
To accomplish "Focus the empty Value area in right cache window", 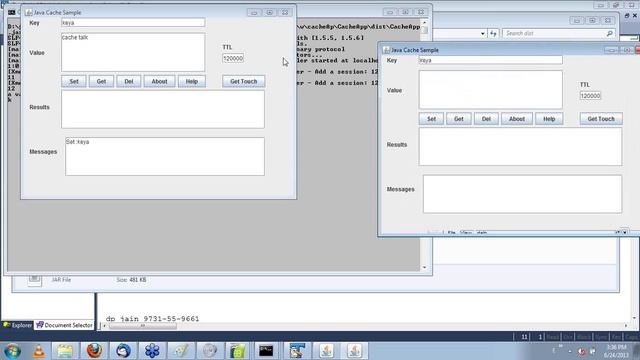I will point(491,90).
